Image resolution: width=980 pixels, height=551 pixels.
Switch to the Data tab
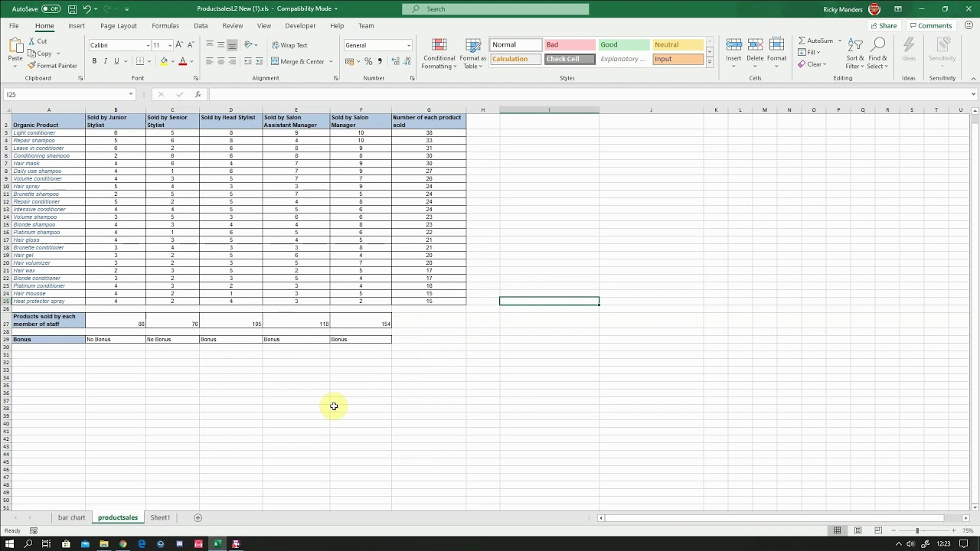click(201, 26)
